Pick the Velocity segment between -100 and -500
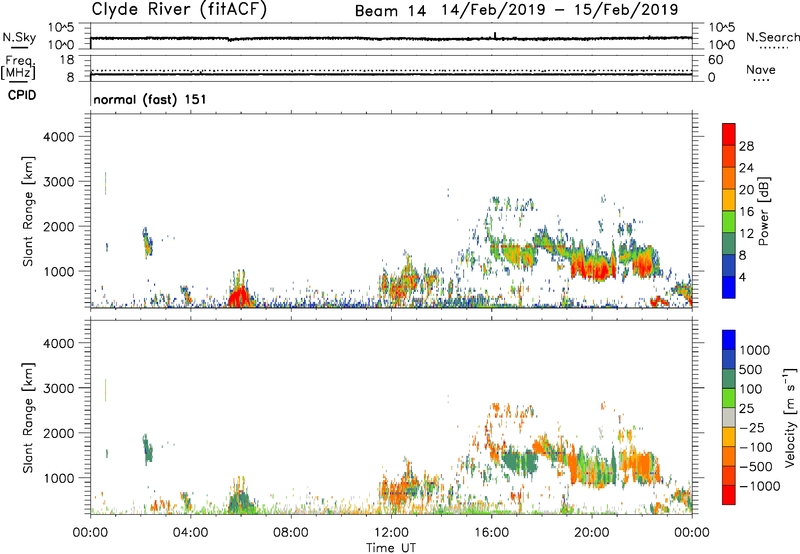Screen dimensions: 800x554 (729, 456)
